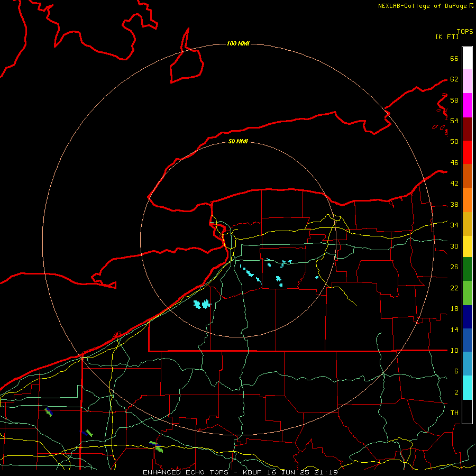Screen dimensions: 476x476
Task: Click the bright red legend color band
Action: click(x=467, y=153)
